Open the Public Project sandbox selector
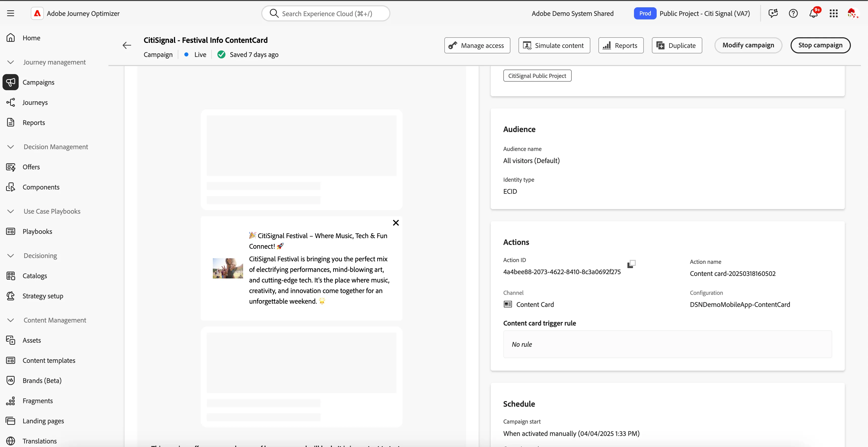This screenshot has height=447, width=868. [x=692, y=13]
